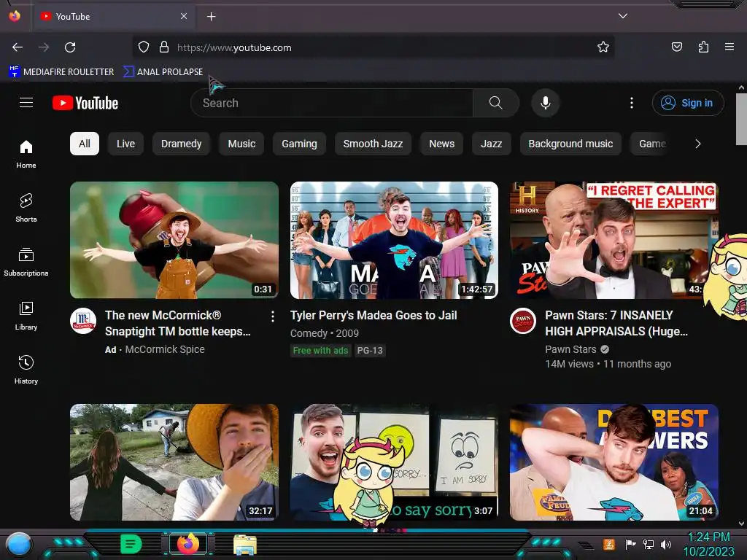Open the second bookmarks toolbar item
Viewport: 747px width, 560px height.
point(163,72)
